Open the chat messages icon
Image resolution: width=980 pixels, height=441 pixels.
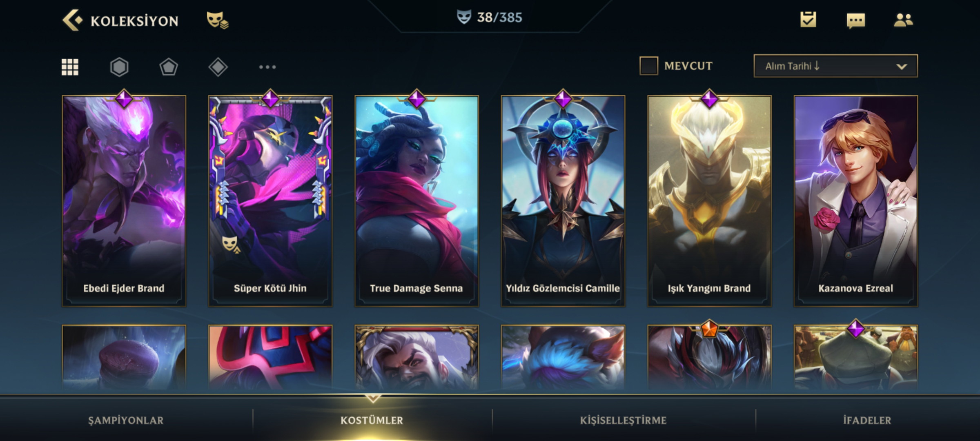(856, 20)
